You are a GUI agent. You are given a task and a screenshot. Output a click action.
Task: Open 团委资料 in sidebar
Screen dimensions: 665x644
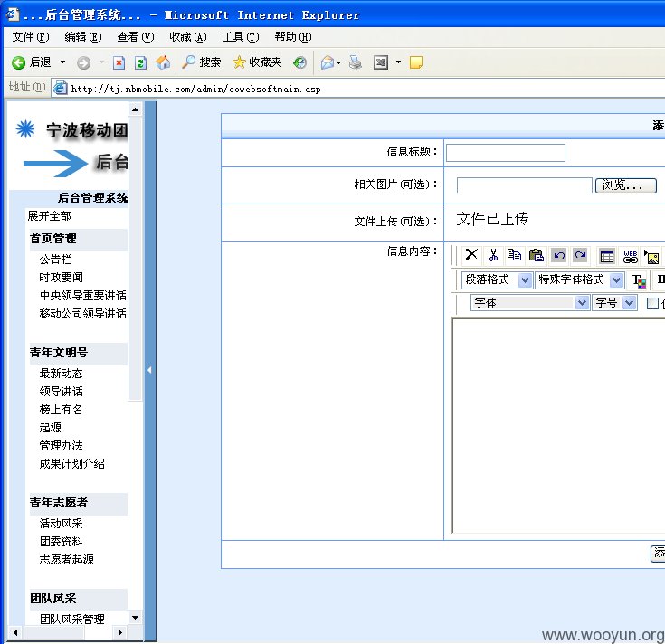(x=62, y=542)
